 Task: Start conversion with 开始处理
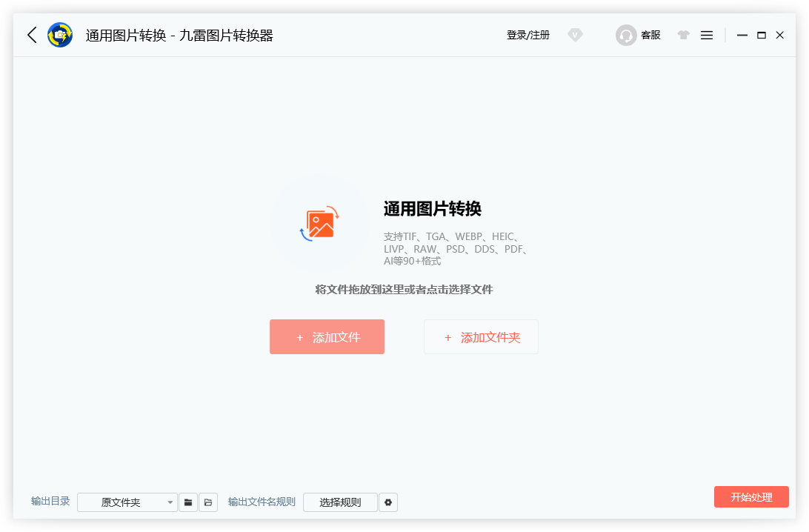click(x=751, y=497)
